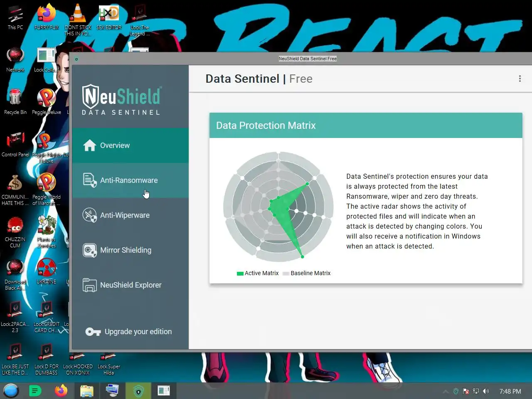Select the UKRAINE desktop icon

[x=47, y=272]
